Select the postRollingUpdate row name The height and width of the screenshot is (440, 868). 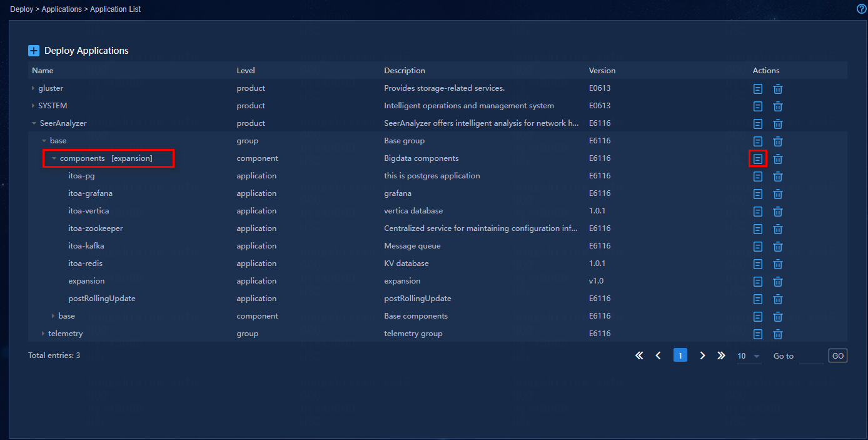pyautogui.click(x=102, y=299)
